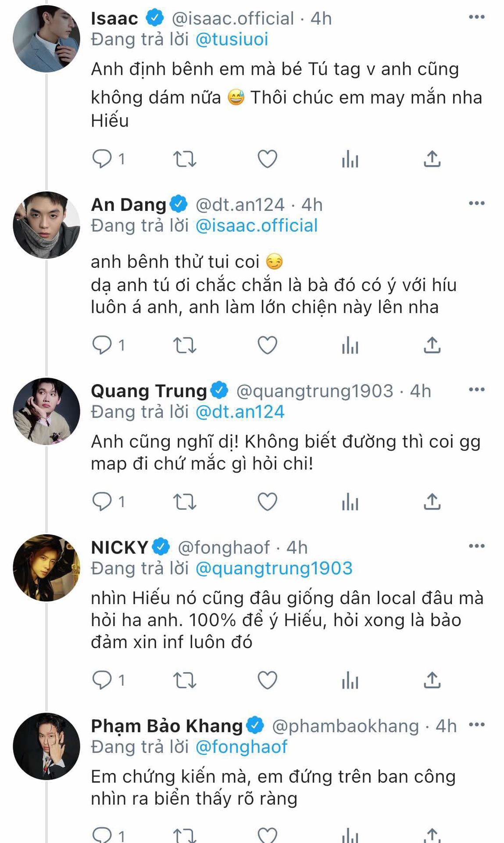Open more options on Isaac's tweet
The width and height of the screenshot is (504, 843).
point(476,18)
